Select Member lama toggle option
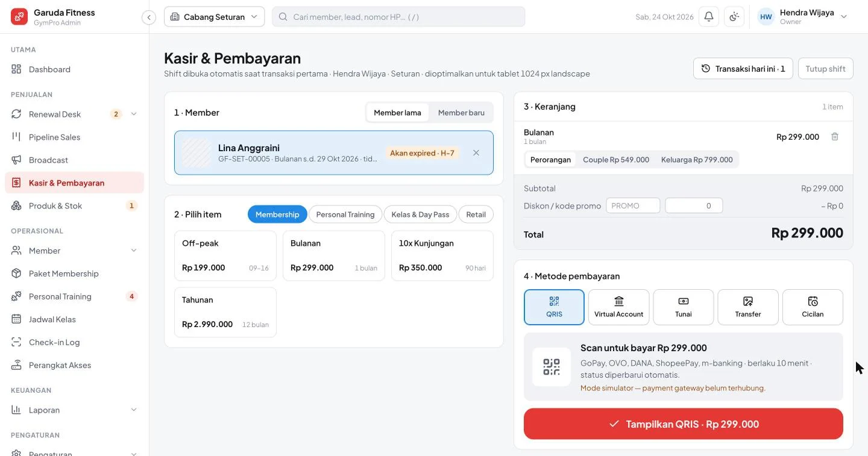This screenshot has height=456, width=868. click(397, 113)
